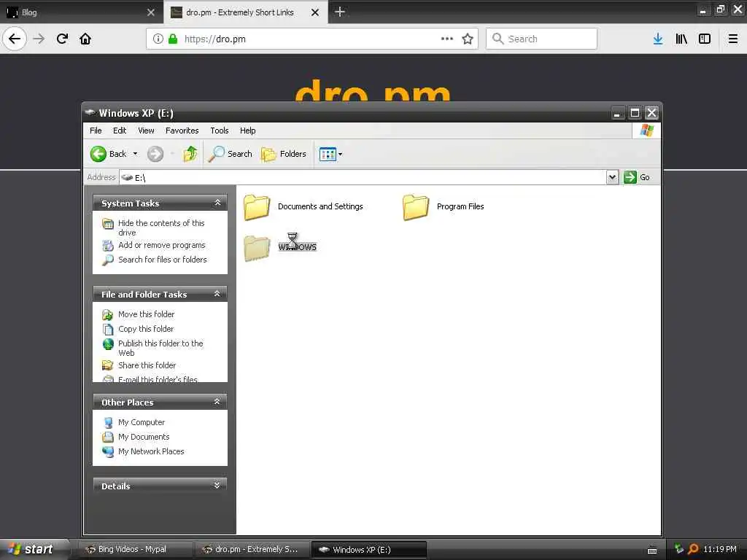Open the Help menu
Screen dimensions: 747x560
coord(248,131)
